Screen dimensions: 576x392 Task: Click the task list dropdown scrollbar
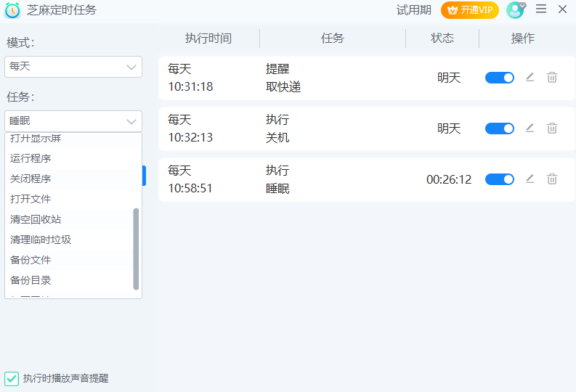[x=136, y=248]
